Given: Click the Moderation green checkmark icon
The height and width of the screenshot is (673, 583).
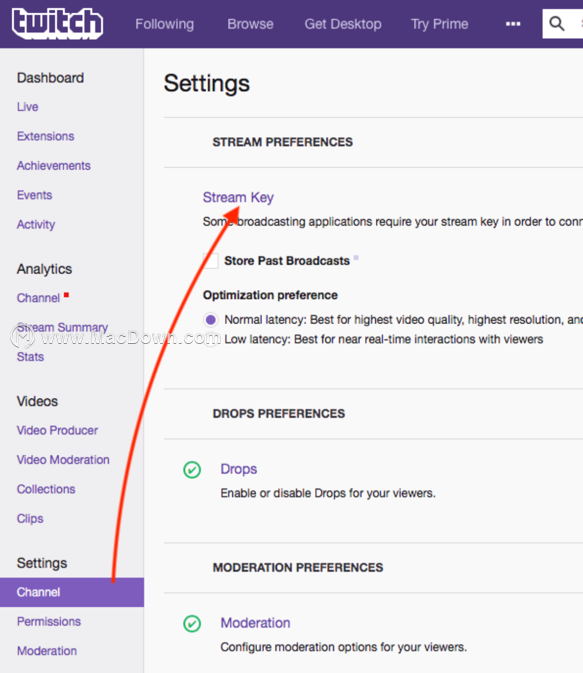Looking at the screenshot, I should [192, 624].
